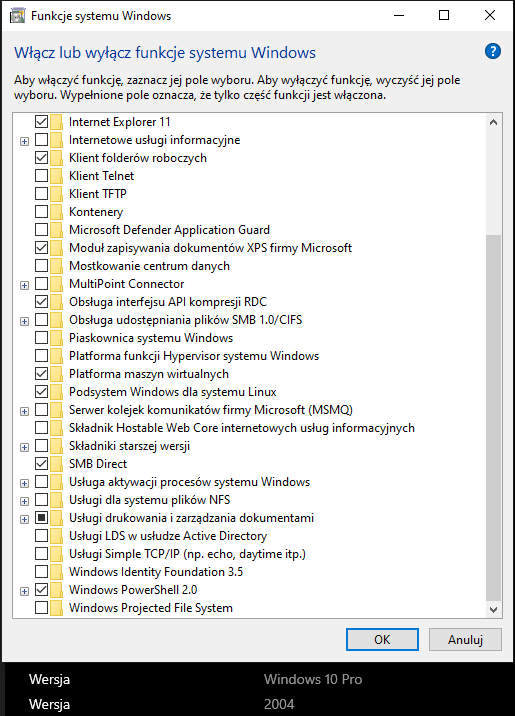Expand Serwer kolejek komunikatów MSMQ node

coord(25,411)
